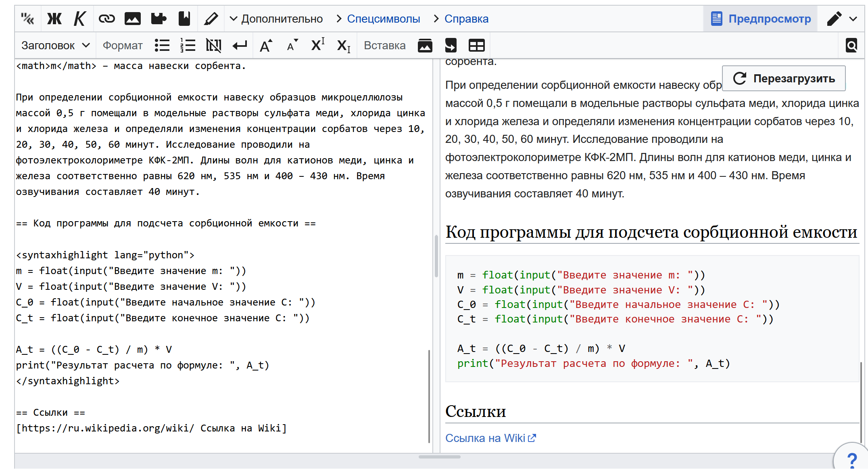Click the help question mark button
Image resolution: width=868 pixels, height=469 pixels.
tap(852, 460)
